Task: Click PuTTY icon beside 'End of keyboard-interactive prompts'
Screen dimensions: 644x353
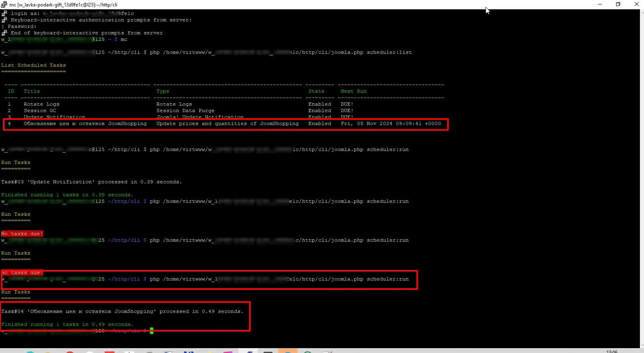Action: point(4,33)
